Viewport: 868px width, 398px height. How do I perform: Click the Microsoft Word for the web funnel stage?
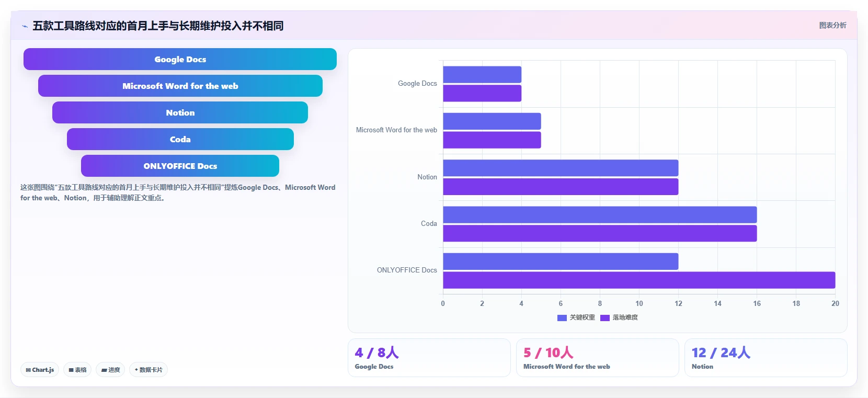[180, 86]
